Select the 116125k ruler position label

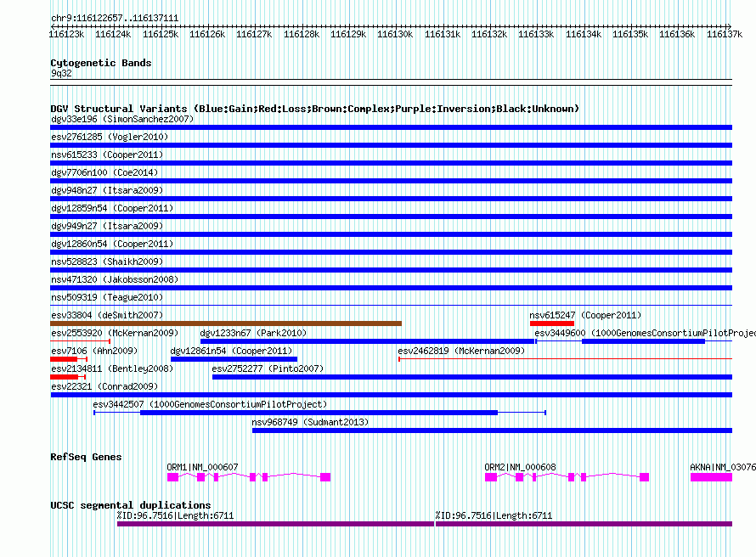click(161, 34)
